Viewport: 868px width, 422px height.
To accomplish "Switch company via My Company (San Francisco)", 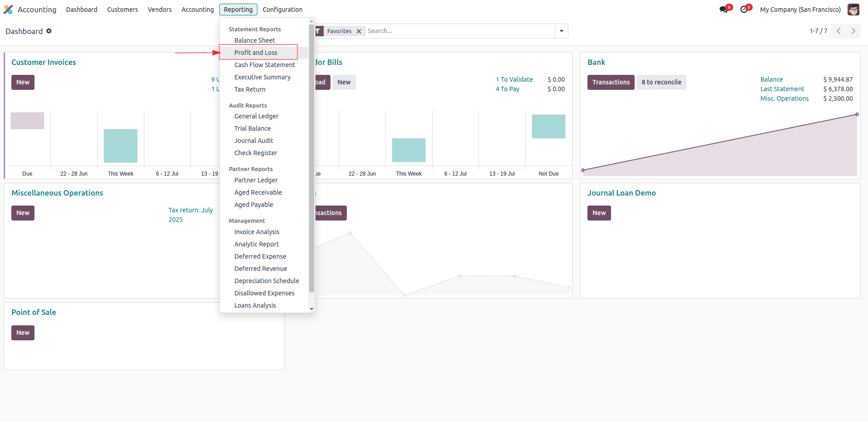I will coord(800,10).
